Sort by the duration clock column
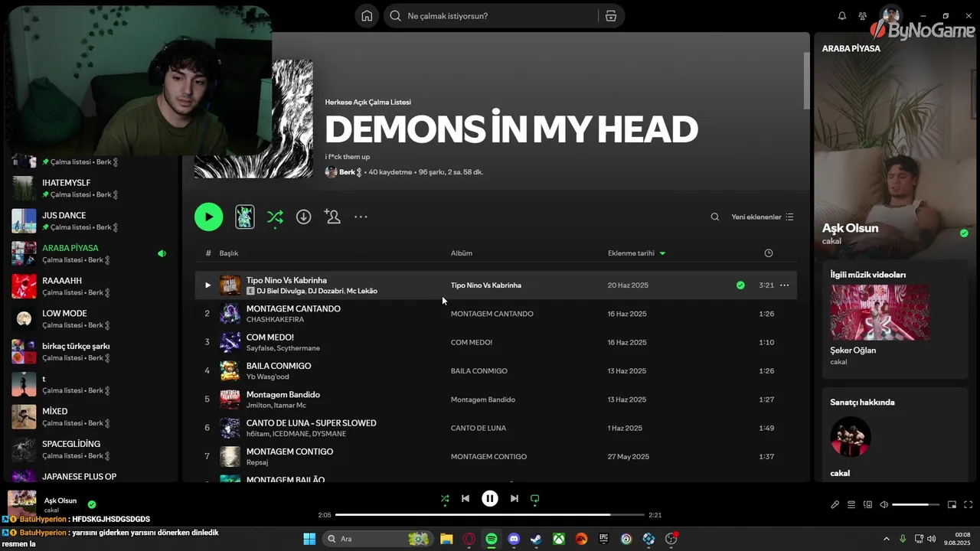 pyautogui.click(x=769, y=253)
